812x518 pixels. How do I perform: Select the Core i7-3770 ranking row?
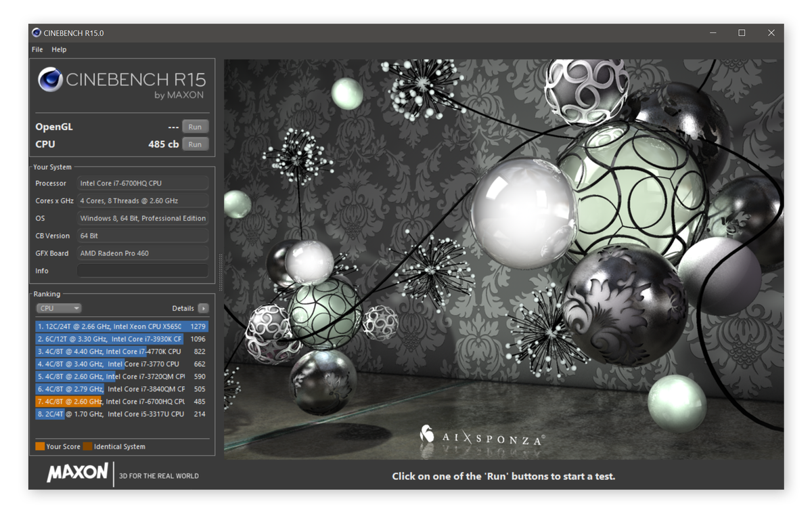(x=122, y=364)
